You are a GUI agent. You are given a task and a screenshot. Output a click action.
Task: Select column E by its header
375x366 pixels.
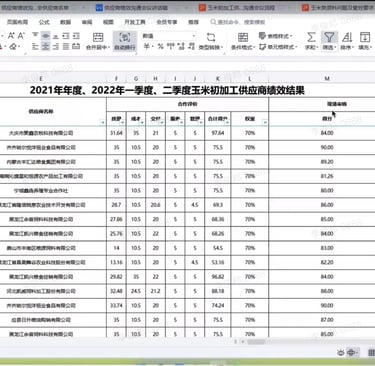pos(41,78)
